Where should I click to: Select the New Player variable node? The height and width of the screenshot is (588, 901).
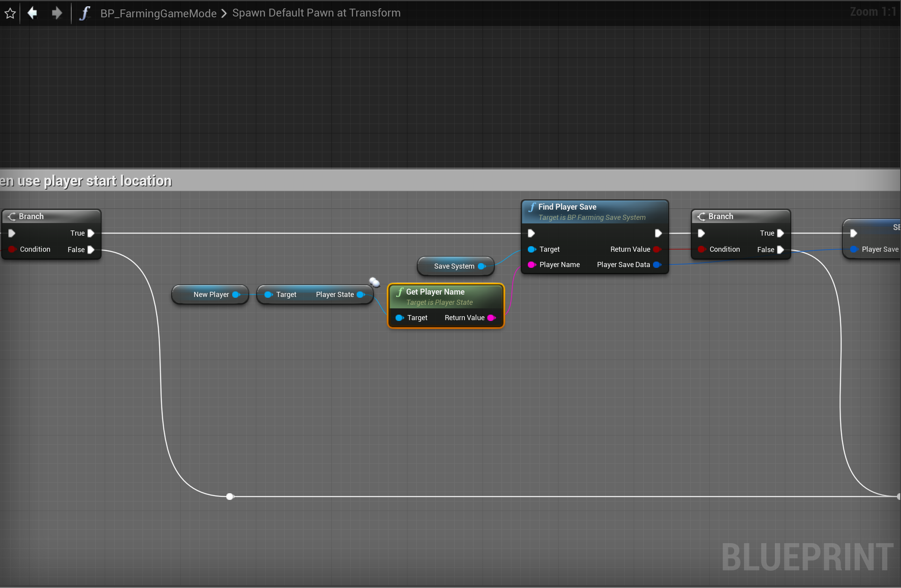211,295
